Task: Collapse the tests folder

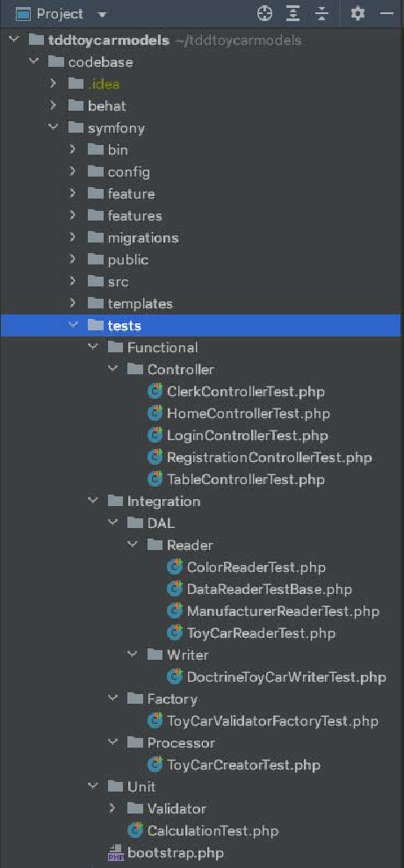Action: click(x=73, y=325)
